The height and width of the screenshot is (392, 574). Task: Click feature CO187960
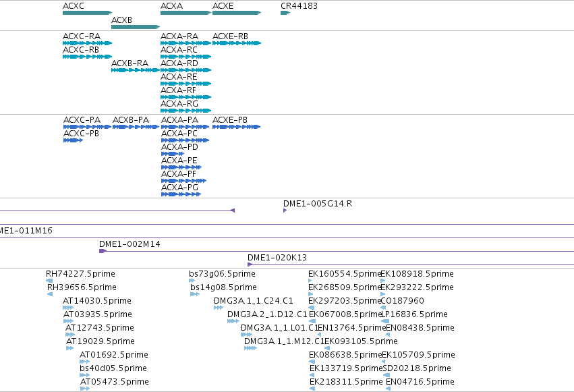tap(383, 308)
